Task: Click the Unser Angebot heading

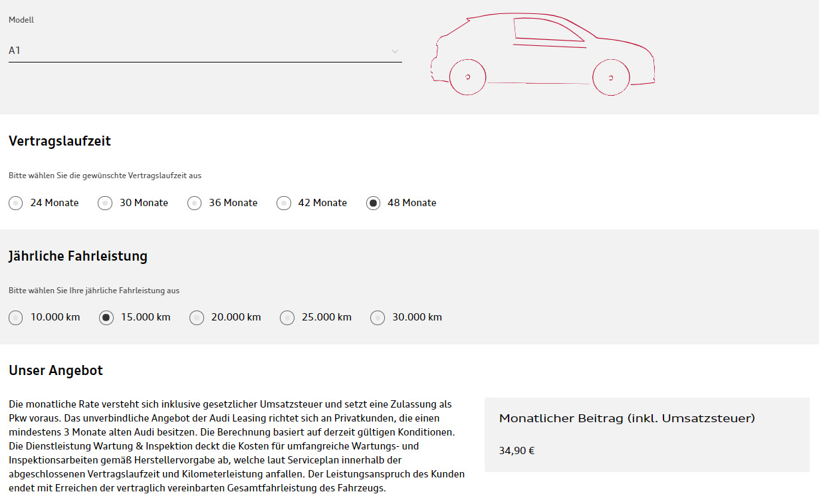Action: [x=56, y=370]
